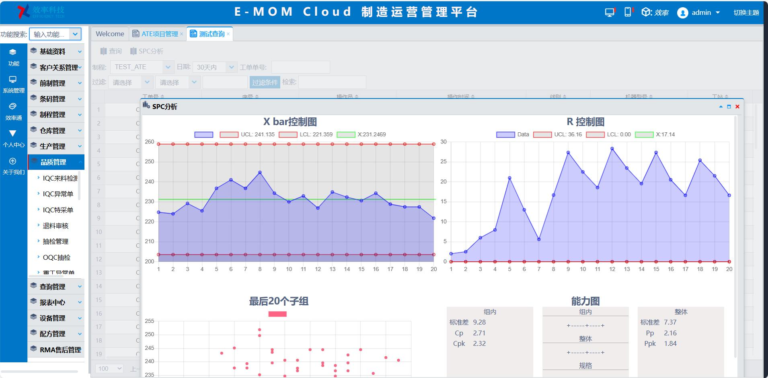Switch to the Welcome tab

110,34
